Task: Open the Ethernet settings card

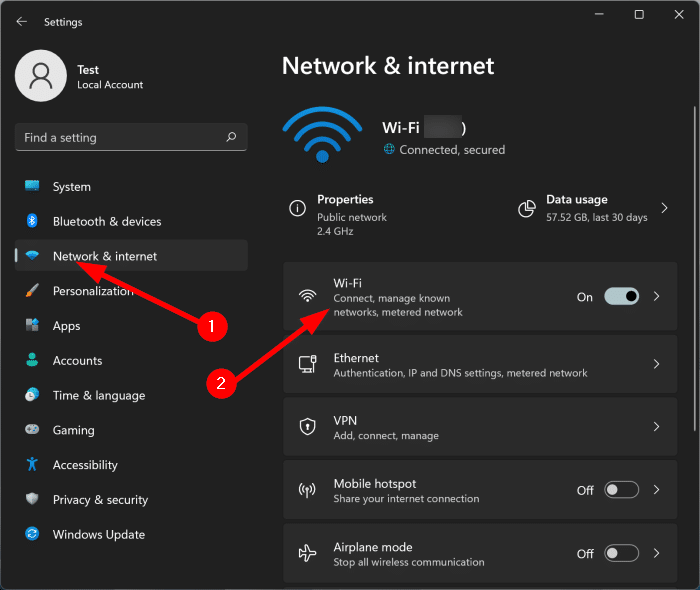Action: (480, 364)
